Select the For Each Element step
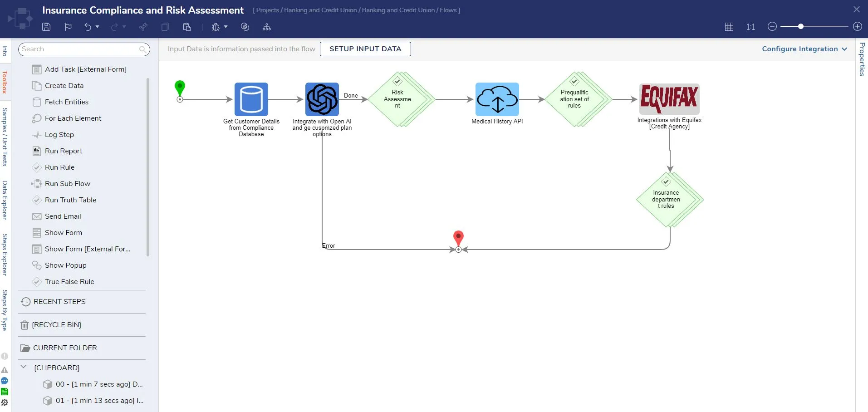 [x=67, y=118]
